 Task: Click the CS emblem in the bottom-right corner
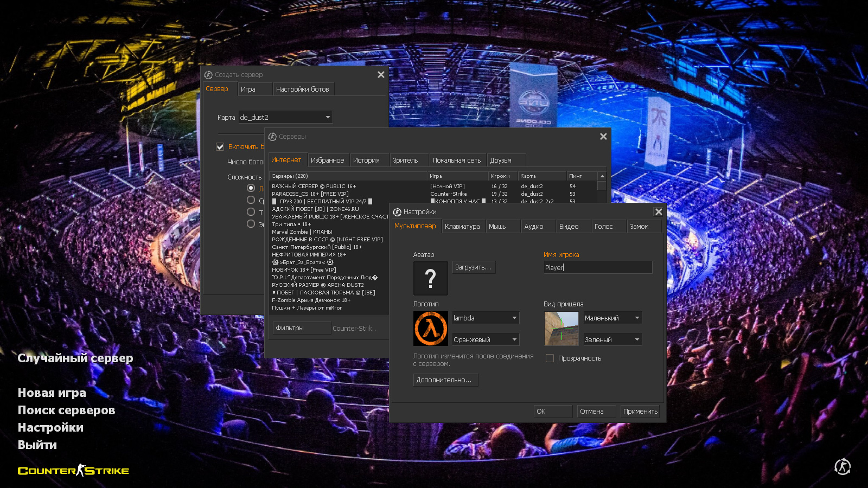pos(843,466)
